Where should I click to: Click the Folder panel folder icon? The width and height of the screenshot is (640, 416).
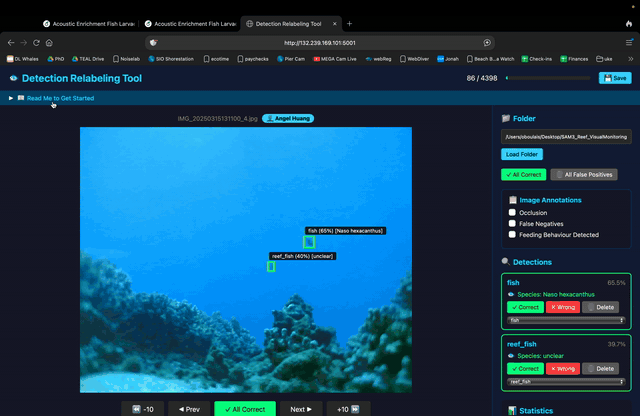pyautogui.click(x=506, y=118)
